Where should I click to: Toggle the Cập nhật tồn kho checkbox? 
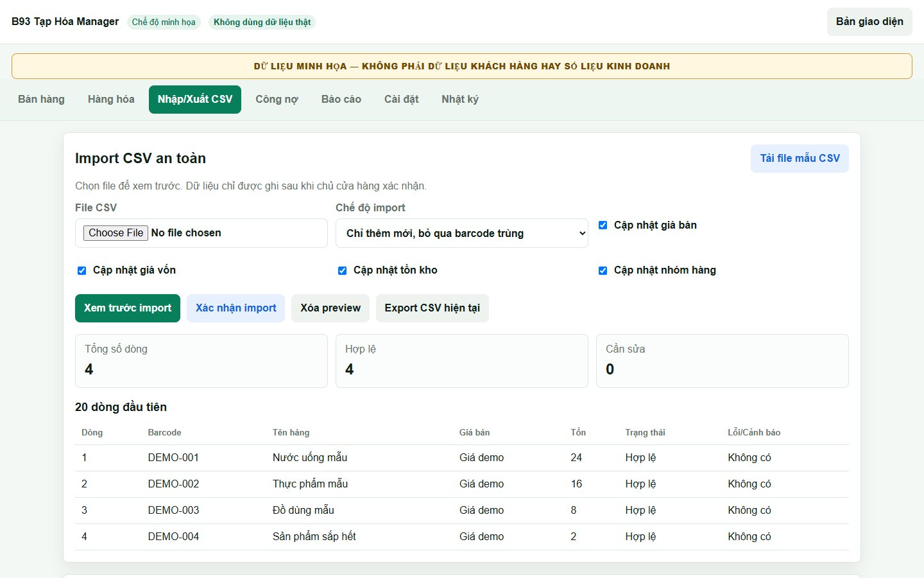[x=343, y=270]
